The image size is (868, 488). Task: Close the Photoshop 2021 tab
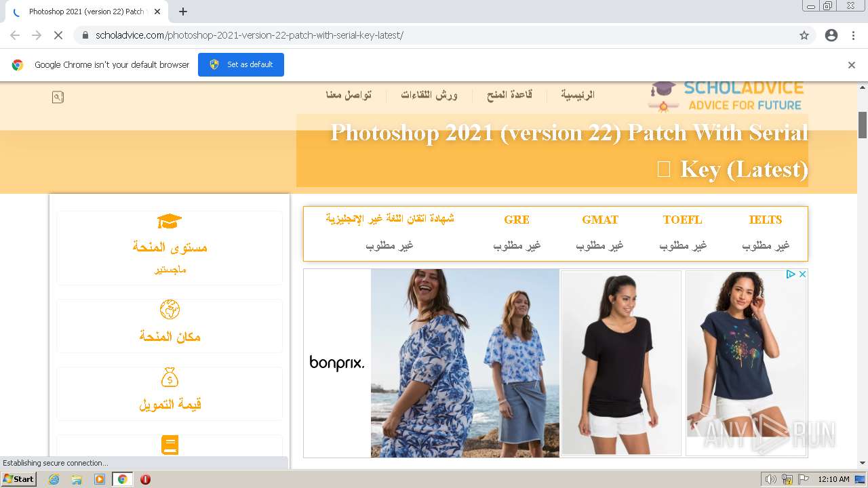pyautogui.click(x=157, y=12)
